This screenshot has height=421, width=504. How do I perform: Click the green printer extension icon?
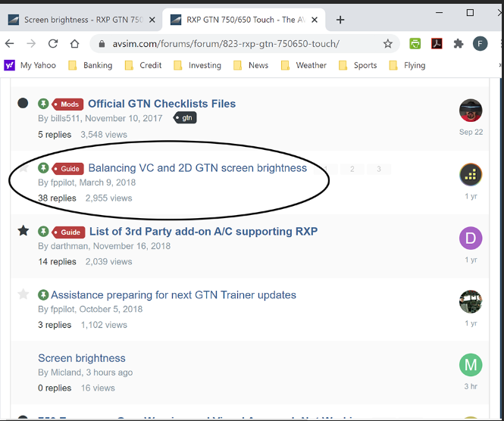click(x=415, y=44)
